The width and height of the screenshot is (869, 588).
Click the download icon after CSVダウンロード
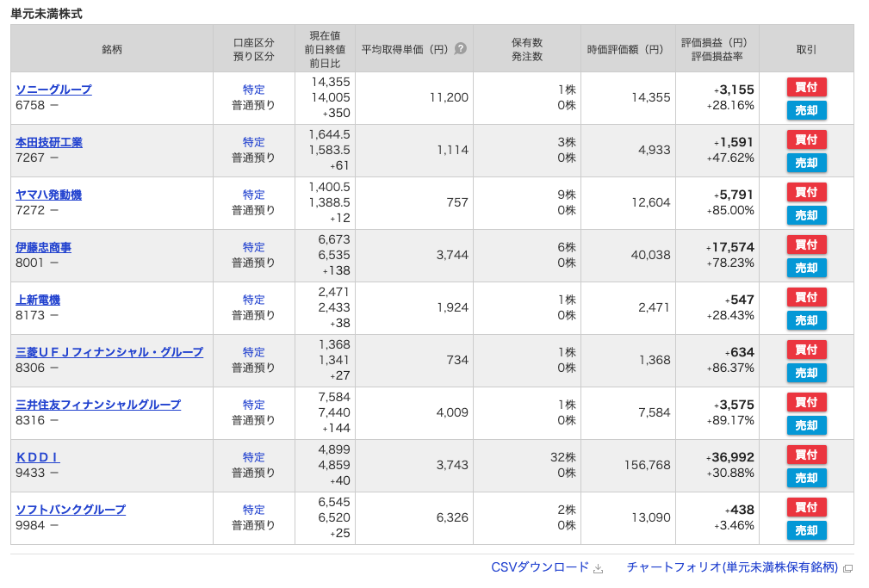click(598, 568)
